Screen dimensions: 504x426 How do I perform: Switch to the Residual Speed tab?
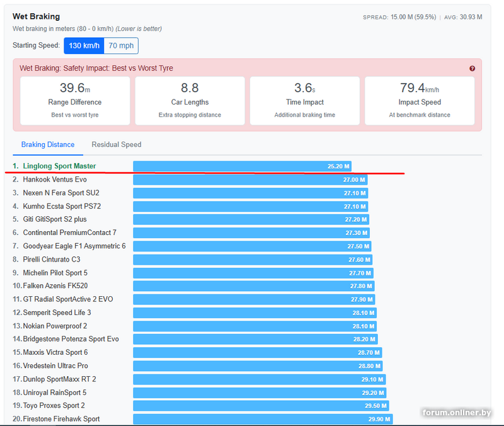pyautogui.click(x=117, y=145)
